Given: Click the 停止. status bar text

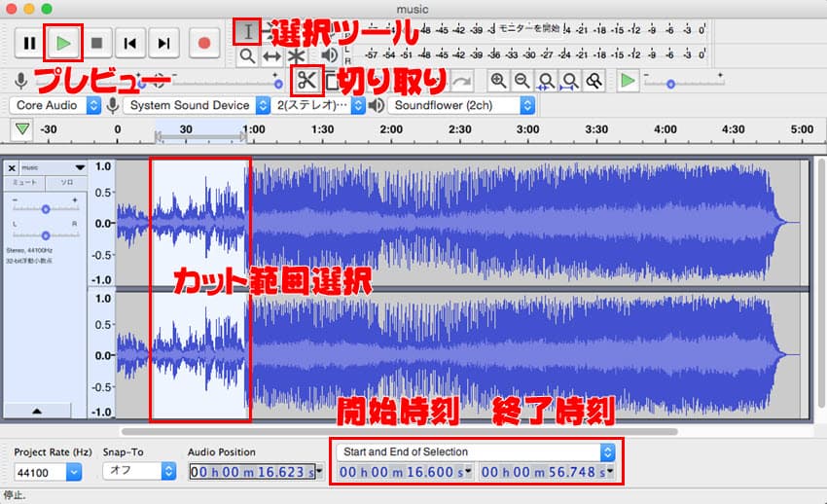Looking at the screenshot, I should [x=15, y=495].
